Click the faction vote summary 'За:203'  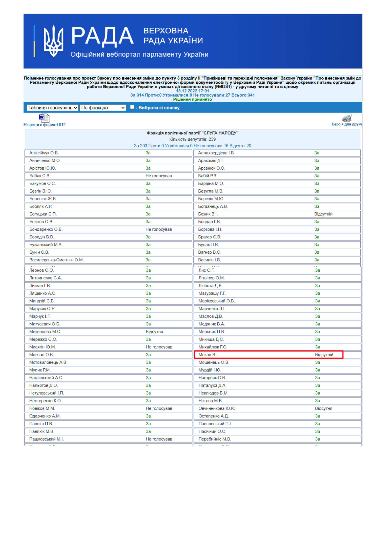pos(192,146)
